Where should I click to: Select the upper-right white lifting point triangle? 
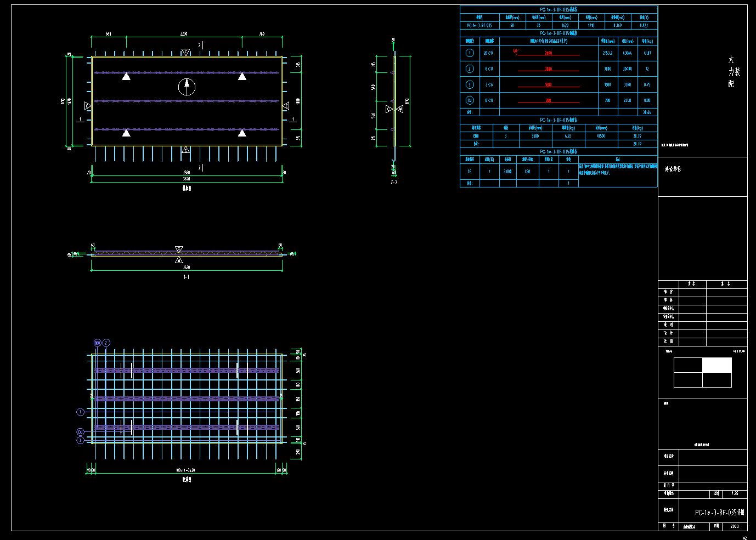pyautogui.click(x=242, y=76)
